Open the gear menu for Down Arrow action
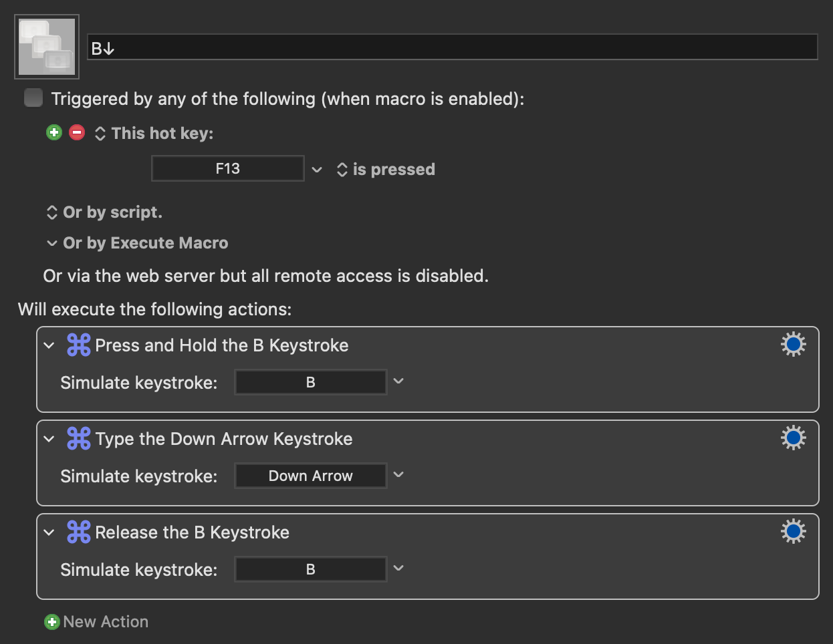 coord(794,438)
